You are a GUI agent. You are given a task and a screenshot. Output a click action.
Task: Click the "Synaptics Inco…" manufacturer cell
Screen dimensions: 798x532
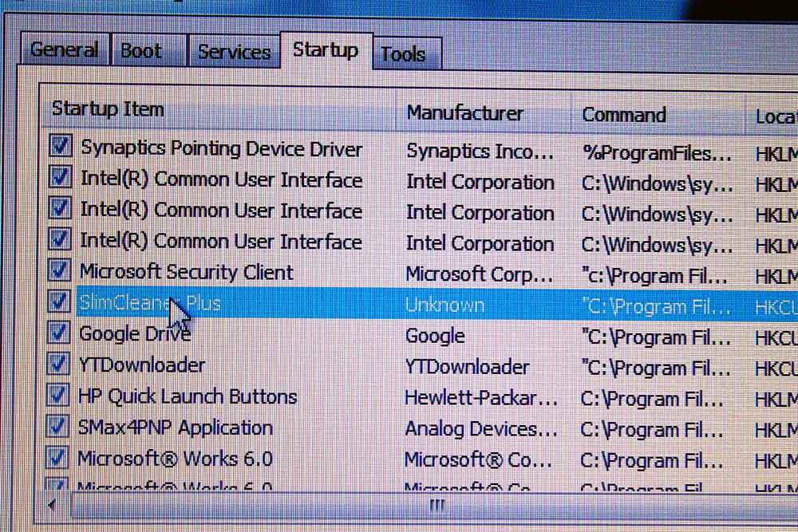pyautogui.click(x=480, y=152)
